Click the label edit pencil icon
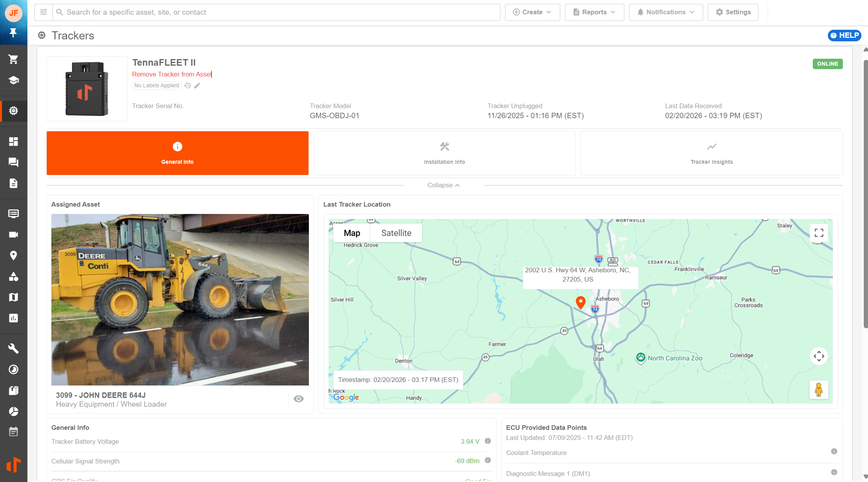868x482 pixels. (197, 86)
